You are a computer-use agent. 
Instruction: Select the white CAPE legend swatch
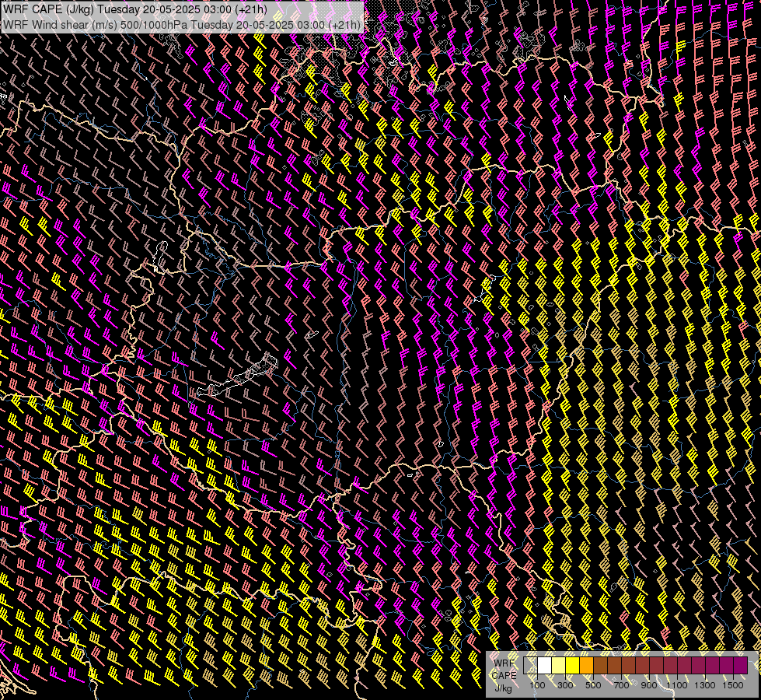click(545, 666)
